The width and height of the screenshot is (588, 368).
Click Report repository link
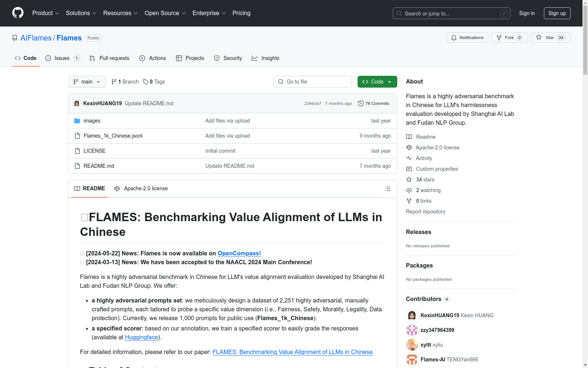pyautogui.click(x=426, y=212)
